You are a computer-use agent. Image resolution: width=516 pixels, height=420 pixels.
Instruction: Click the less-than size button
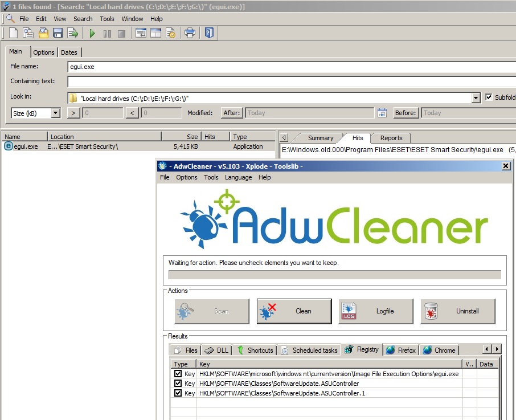(132, 113)
